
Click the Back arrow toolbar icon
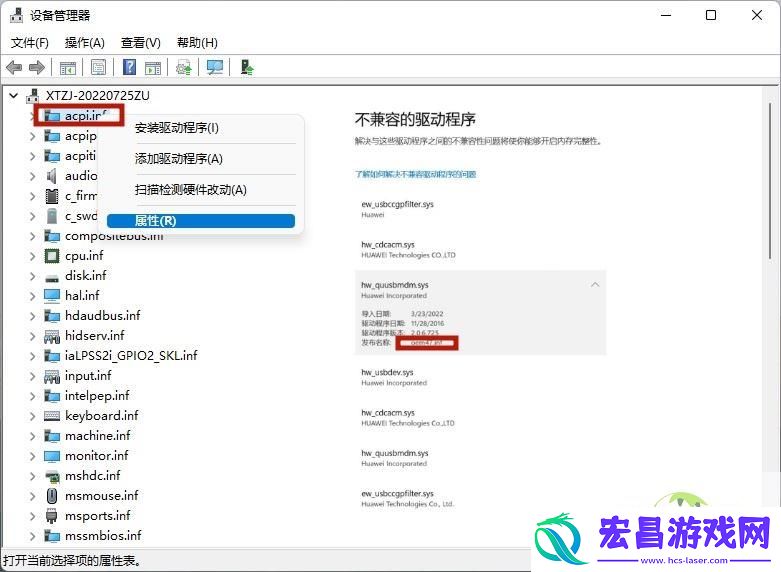(14, 67)
